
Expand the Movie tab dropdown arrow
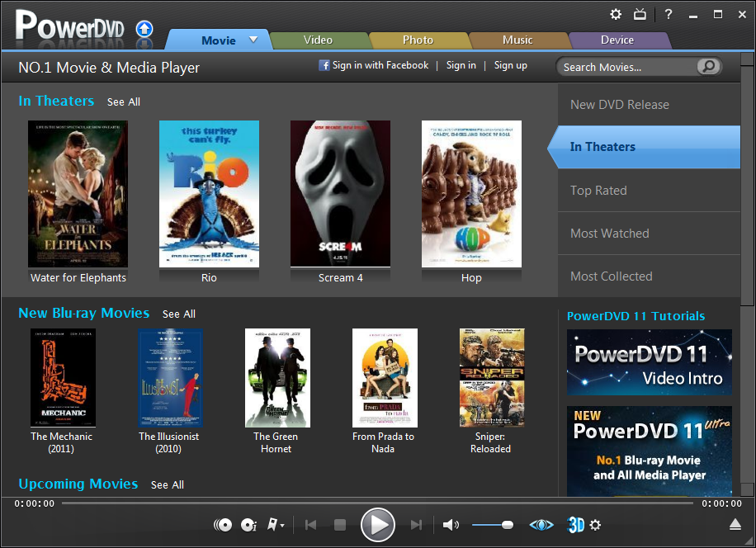coord(253,40)
